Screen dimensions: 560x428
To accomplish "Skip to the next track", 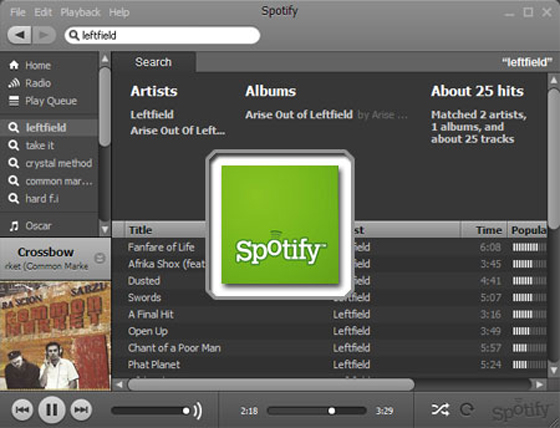I will (81, 410).
